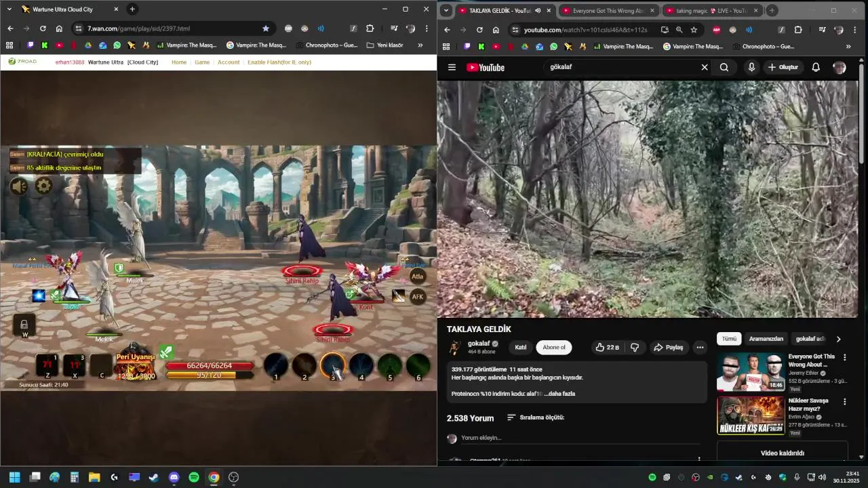Viewport: 868px width, 488px height.
Task: Click green sword buff icon above health bar
Action: point(165,351)
